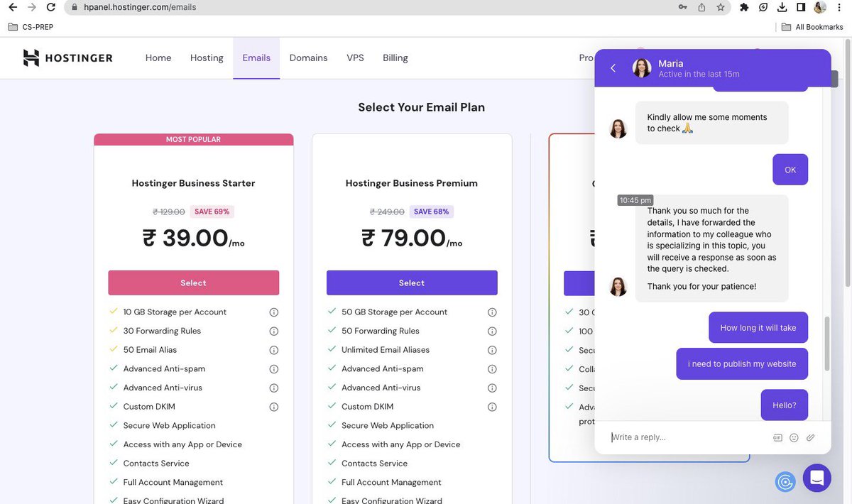Select the Hostinger Business Premium plan
852x504 pixels.
point(412,283)
